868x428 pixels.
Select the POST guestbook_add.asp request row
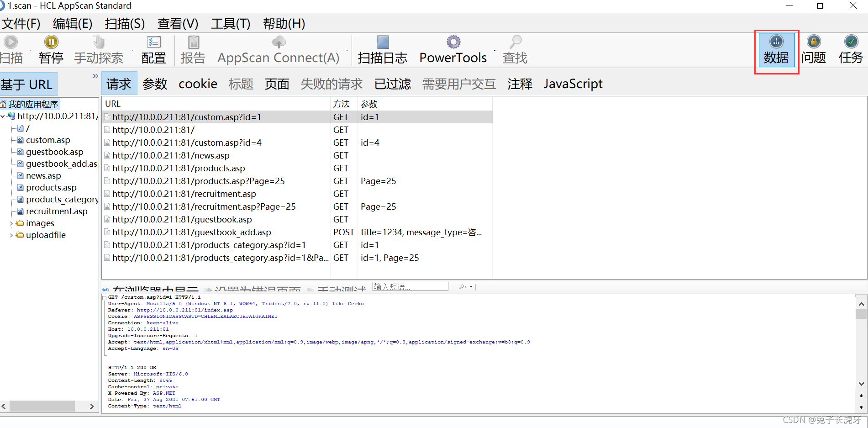pos(297,232)
